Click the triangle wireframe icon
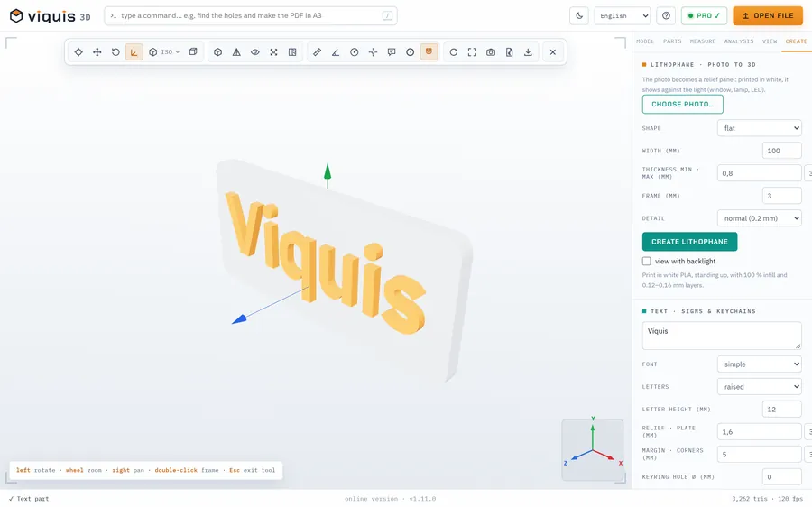This screenshot has height=507, width=812. coord(236,51)
